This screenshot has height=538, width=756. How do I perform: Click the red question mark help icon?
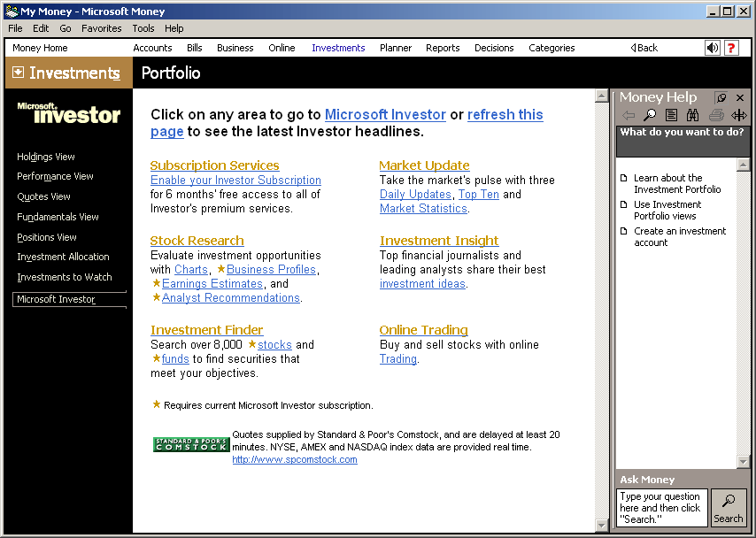click(731, 48)
